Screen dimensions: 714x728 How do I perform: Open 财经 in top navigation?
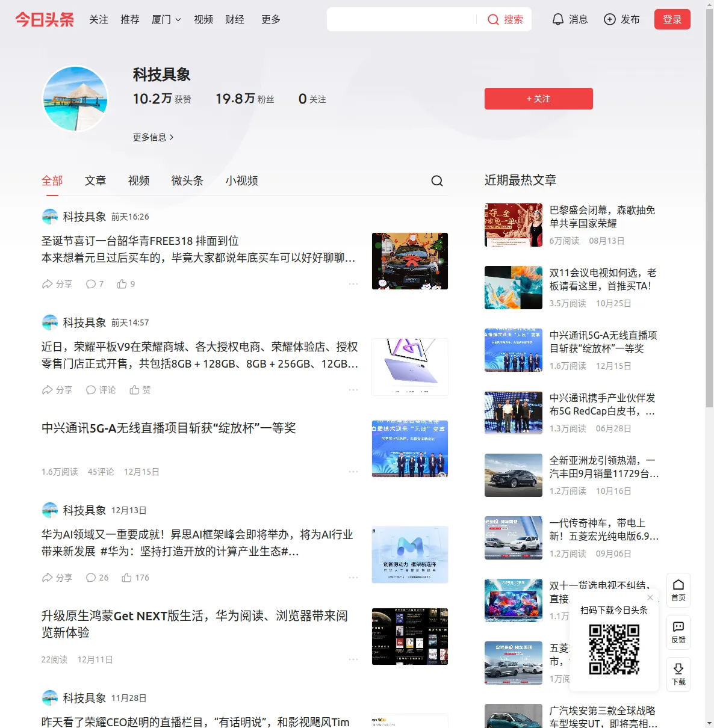235,19
